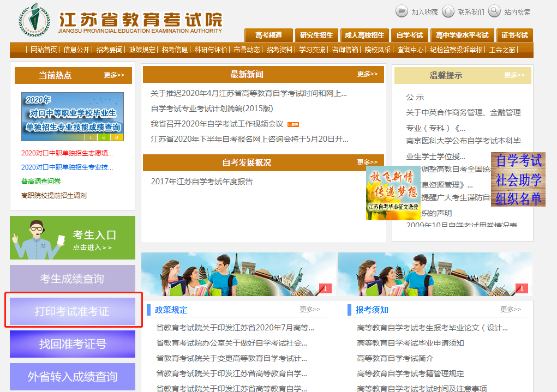Screen dimensions: 557x392
Task: Switch hot banner to slide 3
Action: pos(117,137)
